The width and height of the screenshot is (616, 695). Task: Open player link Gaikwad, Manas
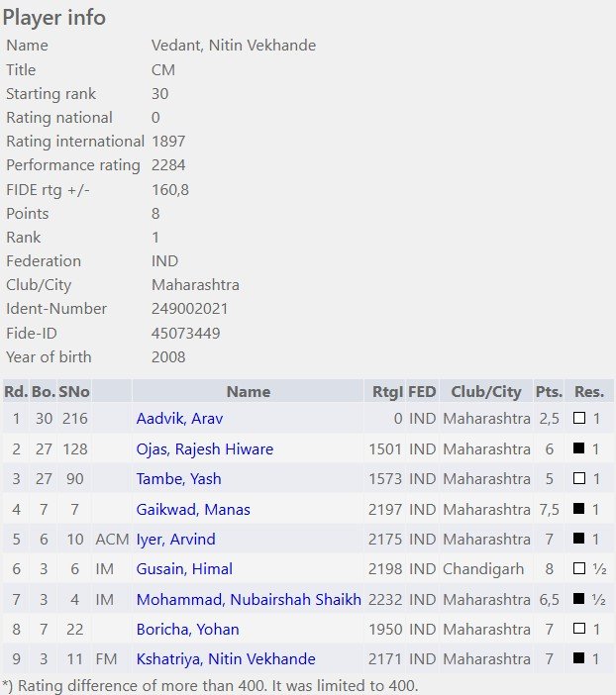point(193,509)
